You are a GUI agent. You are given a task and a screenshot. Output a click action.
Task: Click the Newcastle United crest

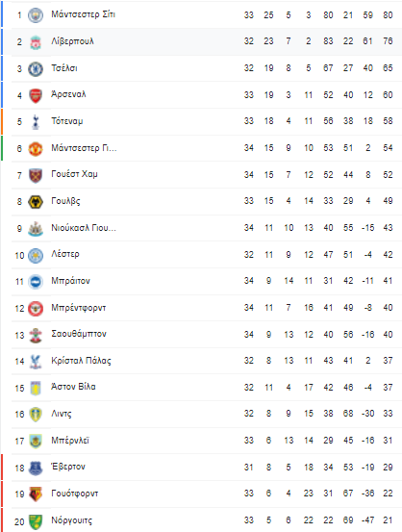tap(36, 228)
